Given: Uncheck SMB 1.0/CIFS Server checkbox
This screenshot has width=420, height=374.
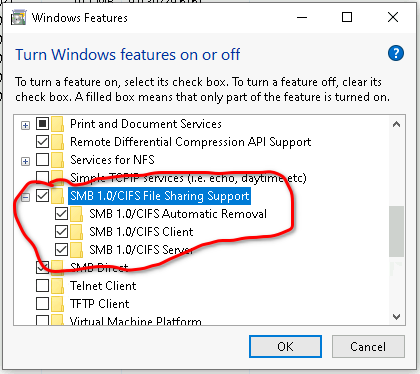Looking at the screenshot, I should point(62,250).
